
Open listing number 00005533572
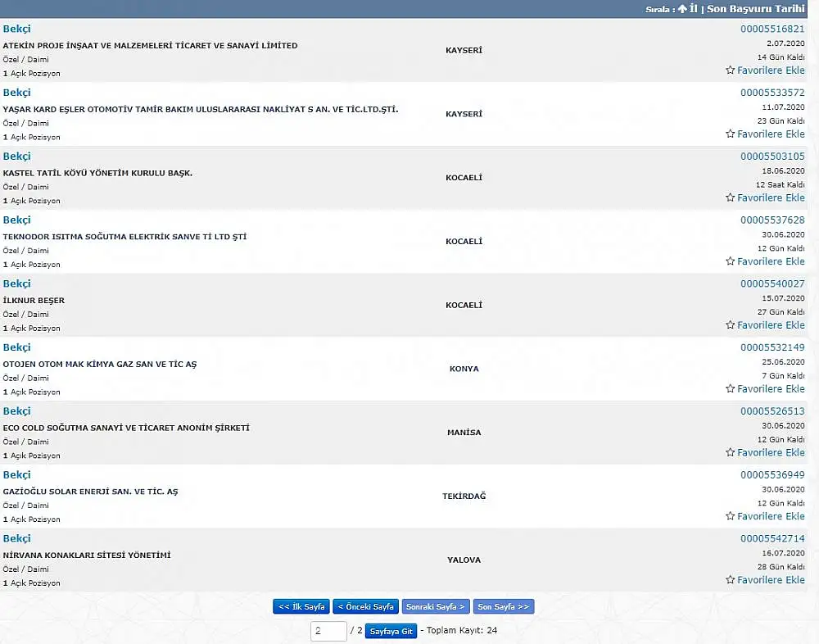tap(772, 93)
